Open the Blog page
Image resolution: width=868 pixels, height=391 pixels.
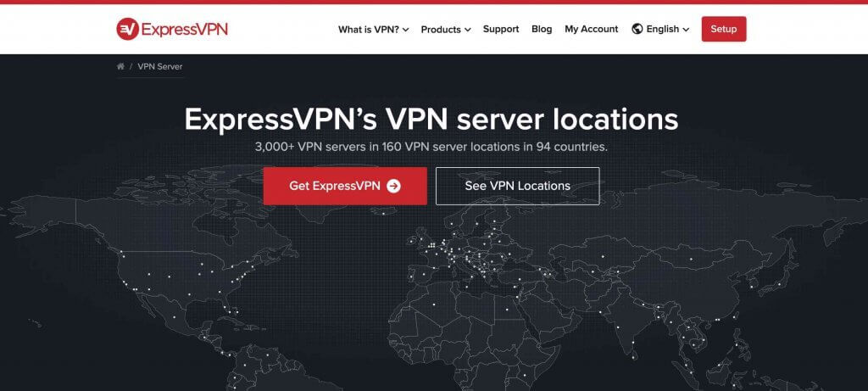point(542,29)
